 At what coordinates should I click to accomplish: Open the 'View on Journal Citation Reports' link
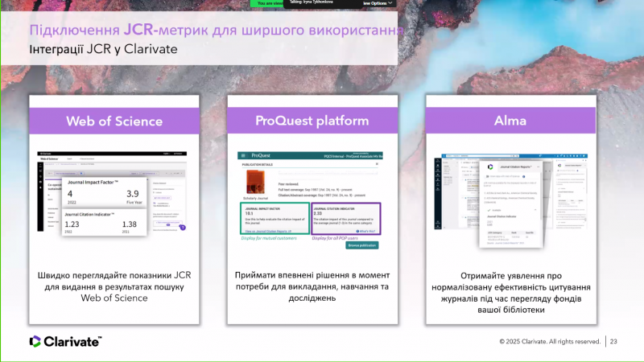268,231
